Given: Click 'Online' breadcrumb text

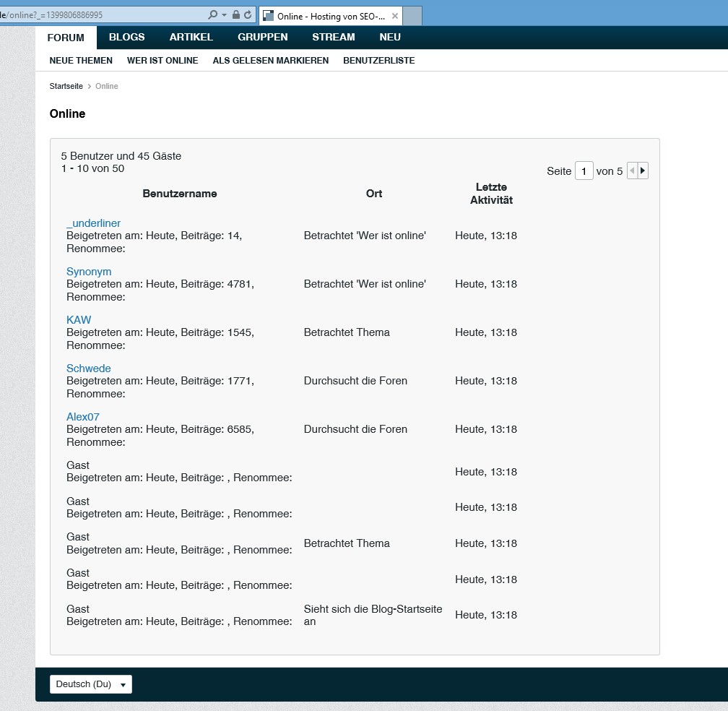Looking at the screenshot, I should 107,86.
